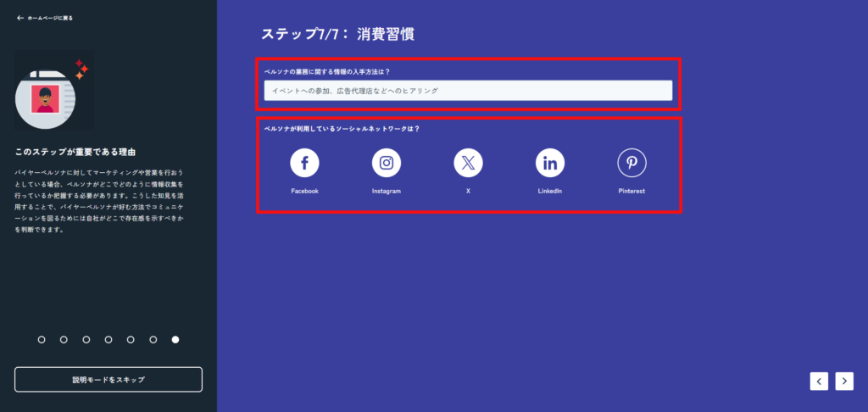
Task: Select the Pinterest social network icon
Action: click(x=632, y=163)
